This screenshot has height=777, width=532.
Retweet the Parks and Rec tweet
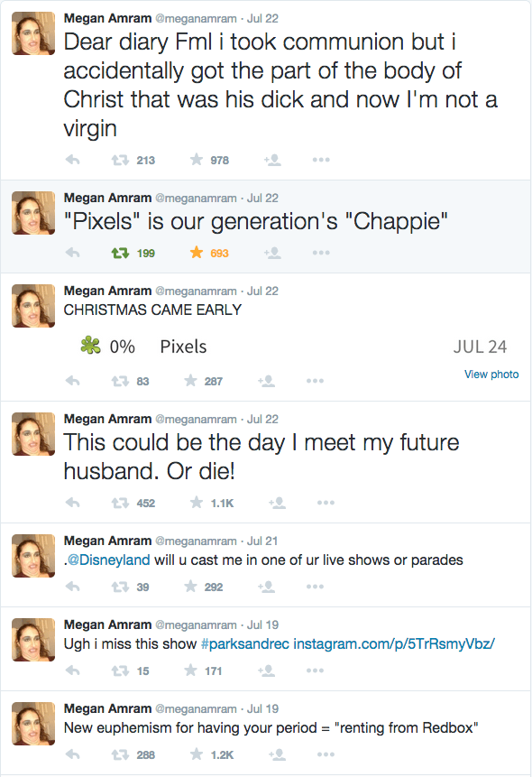click(116, 671)
